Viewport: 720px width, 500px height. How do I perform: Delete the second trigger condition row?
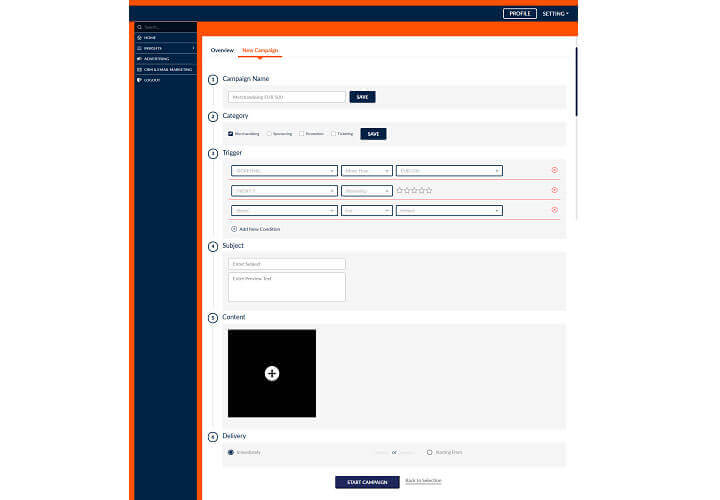555,190
